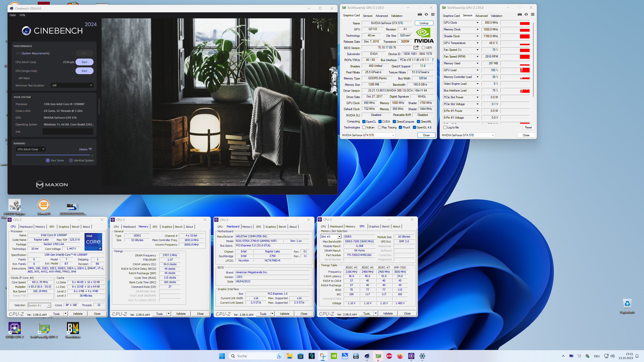This screenshot has width=644, height=362.
Task: Open the hamburger menu in GPU-Z Sensors window
Action: [533, 15]
